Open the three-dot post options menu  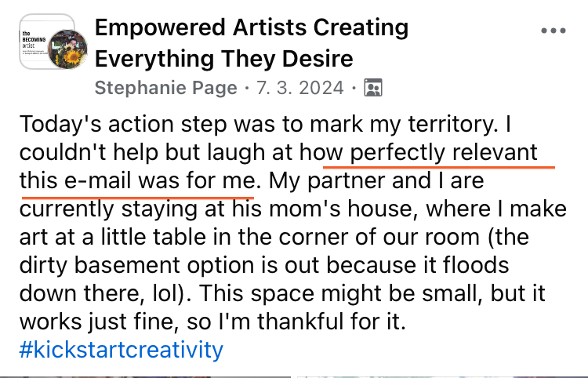(x=553, y=31)
